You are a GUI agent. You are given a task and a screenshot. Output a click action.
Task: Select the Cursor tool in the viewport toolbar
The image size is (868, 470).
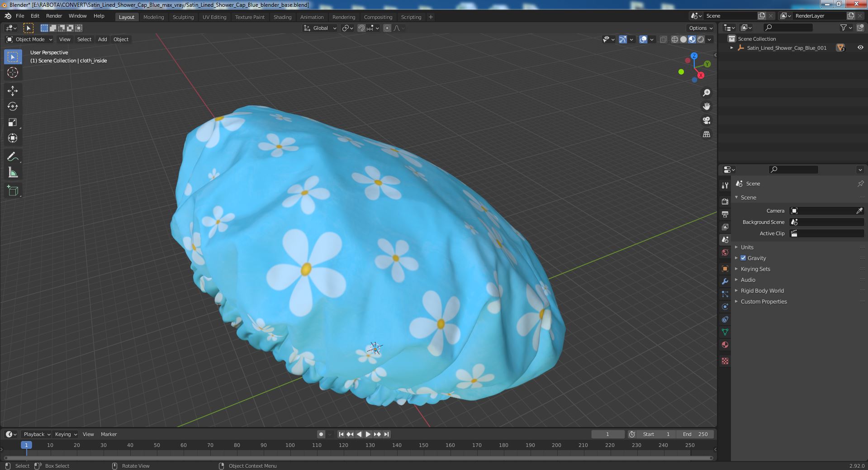point(13,72)
